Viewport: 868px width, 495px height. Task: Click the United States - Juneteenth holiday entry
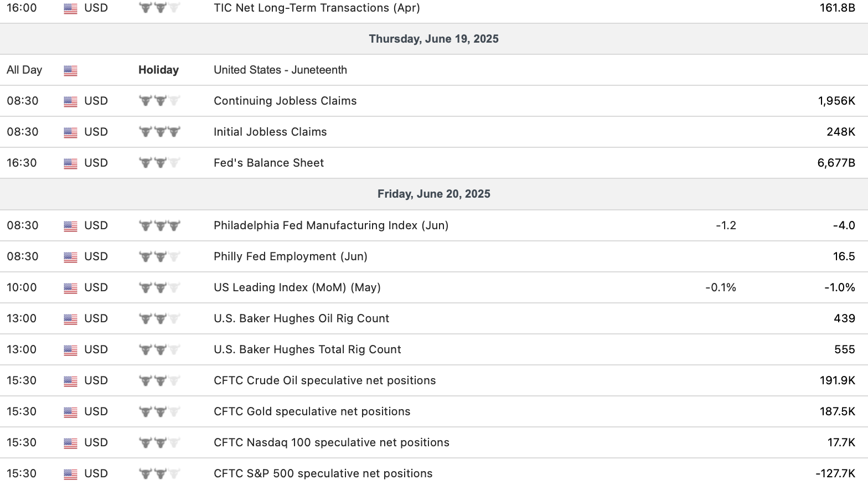pos(280,70)
